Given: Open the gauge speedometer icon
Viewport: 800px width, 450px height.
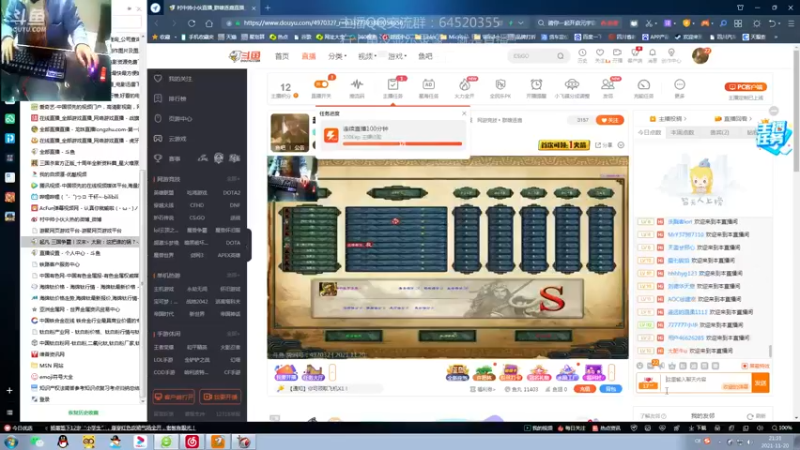Looking at the screenshot, I should point(643,84).
